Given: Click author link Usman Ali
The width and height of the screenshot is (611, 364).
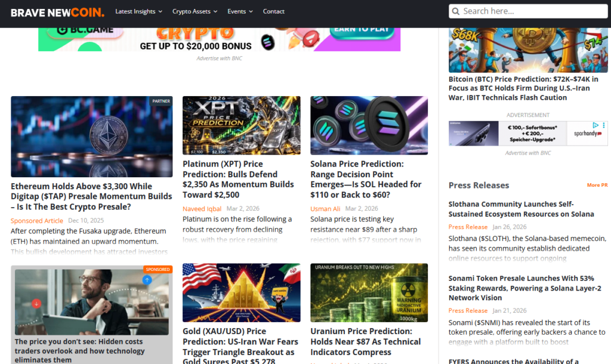Looking at the screenshot, I should point(325,208).
